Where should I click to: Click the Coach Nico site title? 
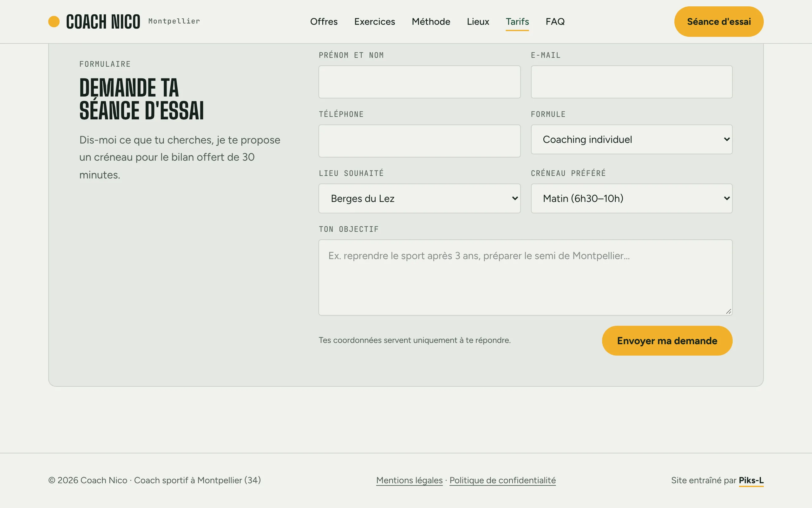[x=103, y=22]
